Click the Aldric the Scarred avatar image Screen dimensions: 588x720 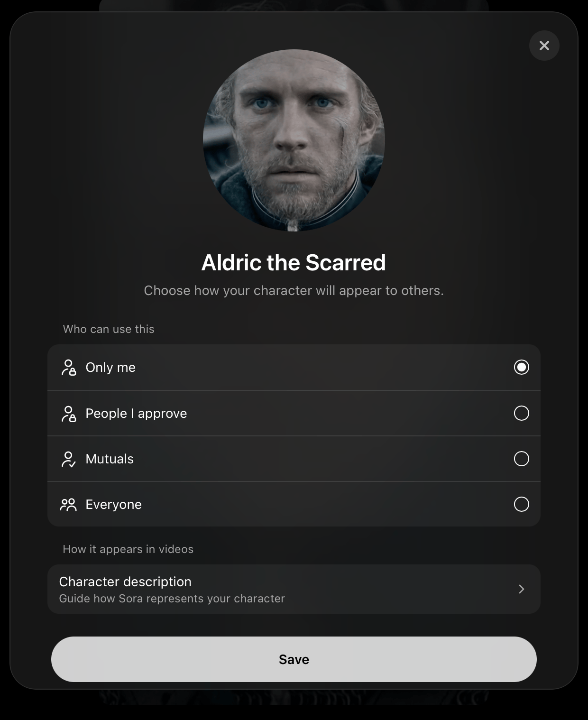(x=294, y=140)
